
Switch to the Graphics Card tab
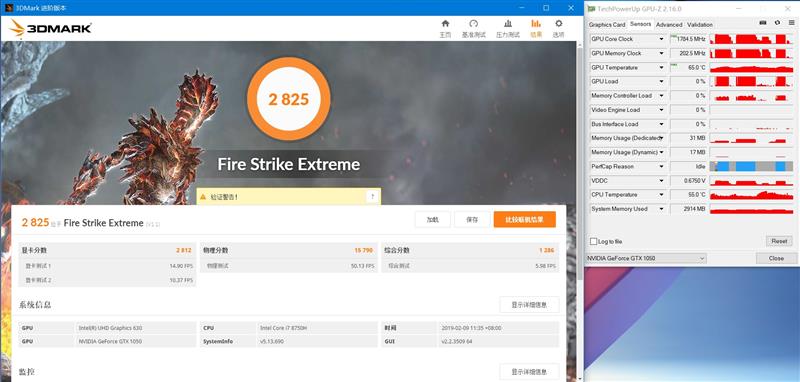coord(607,24)
